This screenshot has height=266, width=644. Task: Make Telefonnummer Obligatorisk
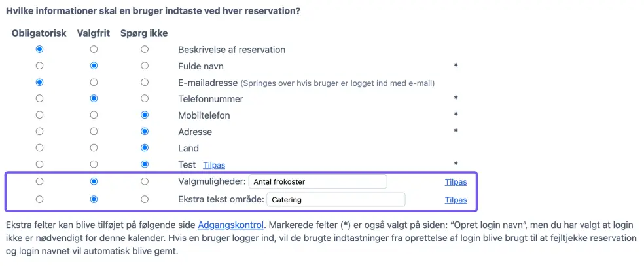pos(40,99)
